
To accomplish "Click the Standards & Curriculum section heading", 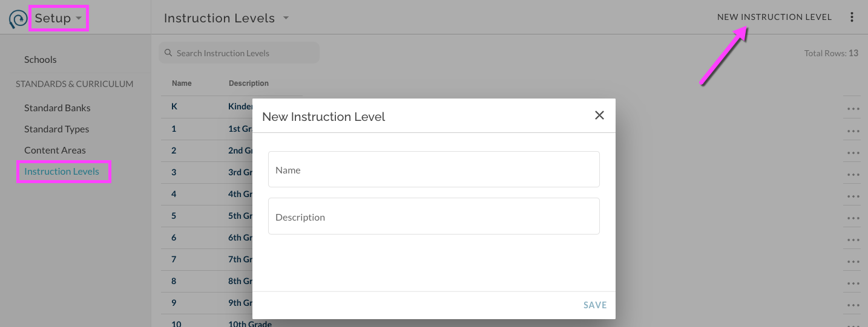I will 74,84.
